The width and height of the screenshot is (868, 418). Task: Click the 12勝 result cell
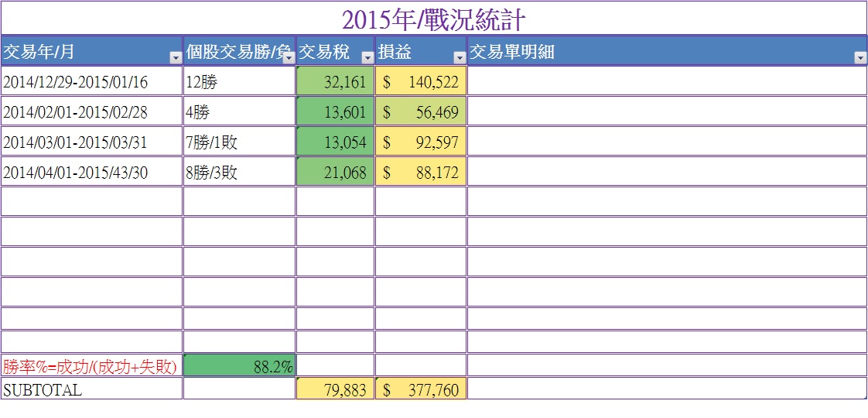240,81
